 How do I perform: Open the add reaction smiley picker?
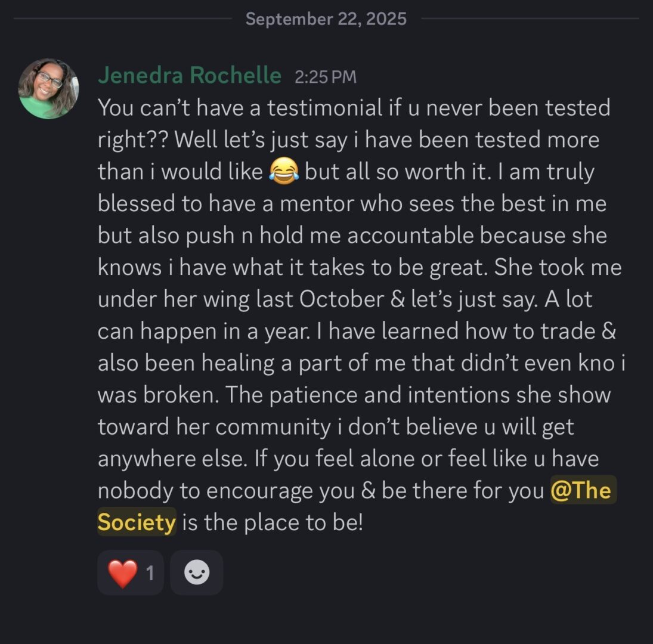coord(196,573)
